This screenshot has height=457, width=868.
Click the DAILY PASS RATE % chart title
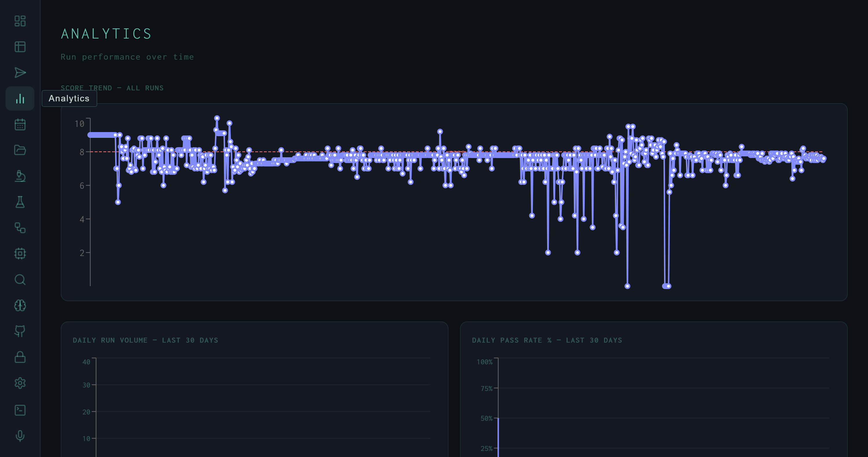(547, 340)
